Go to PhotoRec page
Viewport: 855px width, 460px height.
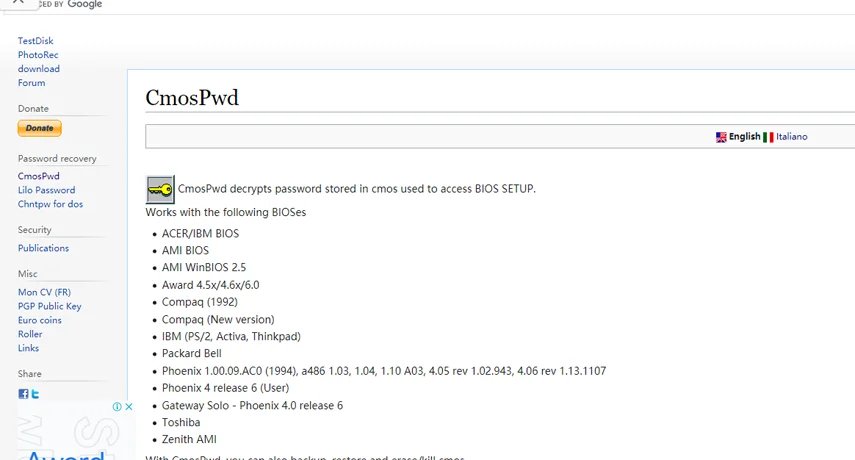point(38,55)
